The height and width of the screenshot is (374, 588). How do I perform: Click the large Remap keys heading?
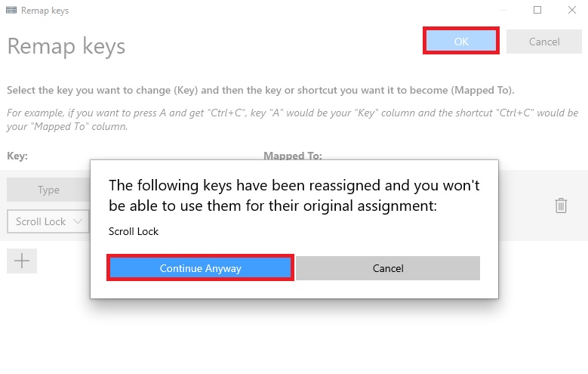pyautogui.click(x=66, y=47)
